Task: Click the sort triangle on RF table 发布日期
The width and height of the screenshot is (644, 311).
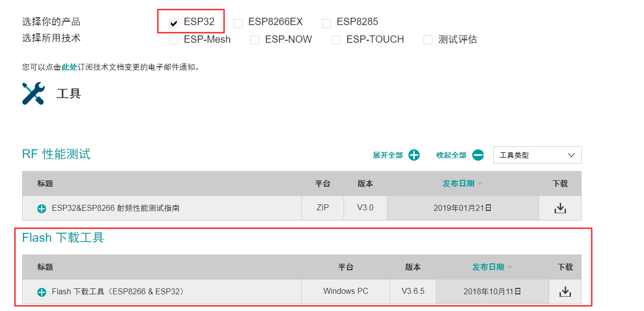Action: 480,183
